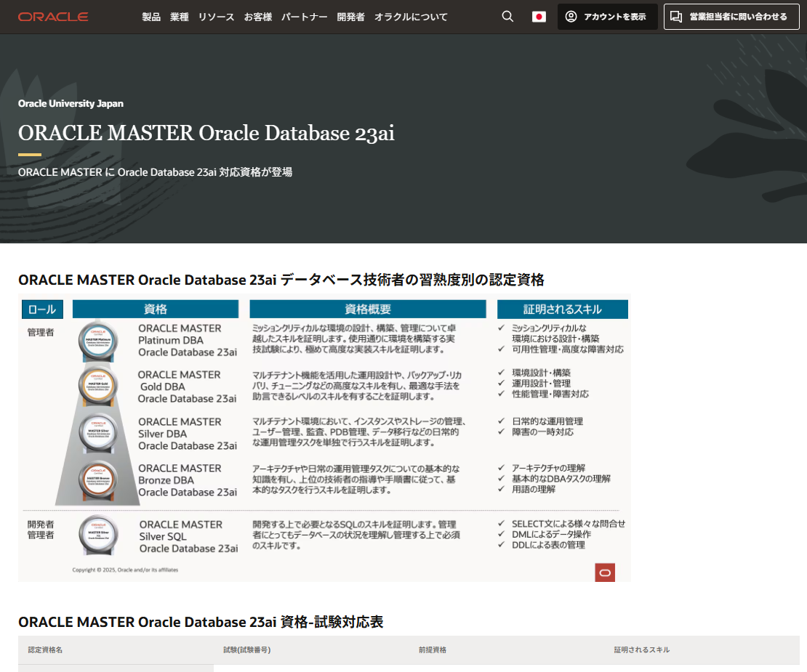Click Oracle University Japan breadcrumb link
807x672 pixels.
(x=71, y=103)
